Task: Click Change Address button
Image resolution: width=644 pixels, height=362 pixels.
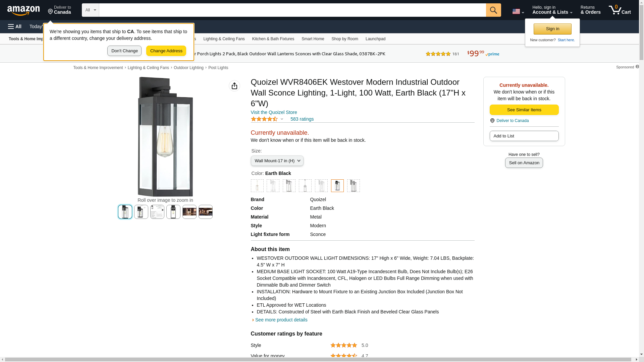Action: 166,51
